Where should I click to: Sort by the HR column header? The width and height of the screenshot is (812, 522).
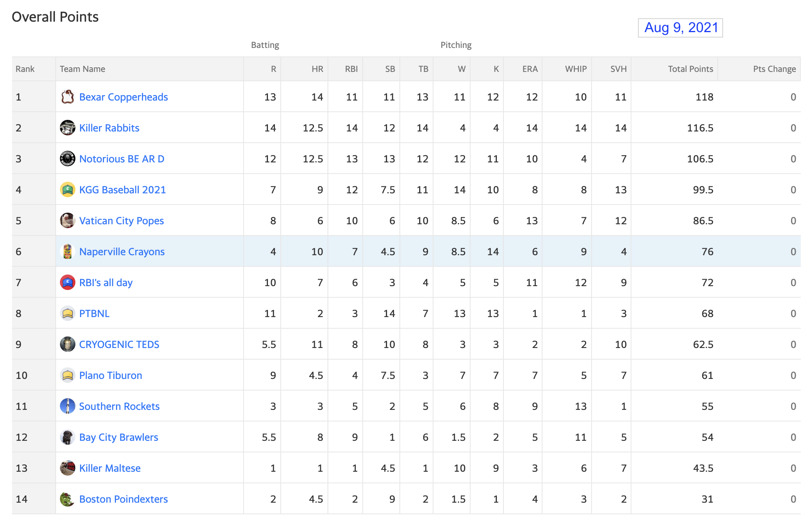[x=317, y=69]
